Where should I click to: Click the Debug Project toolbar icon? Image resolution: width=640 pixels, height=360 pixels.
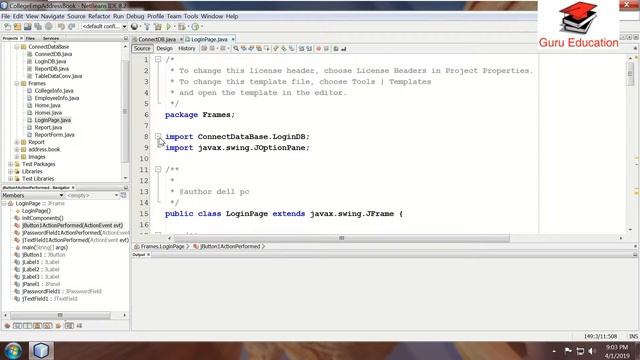(x=182, y=27)
